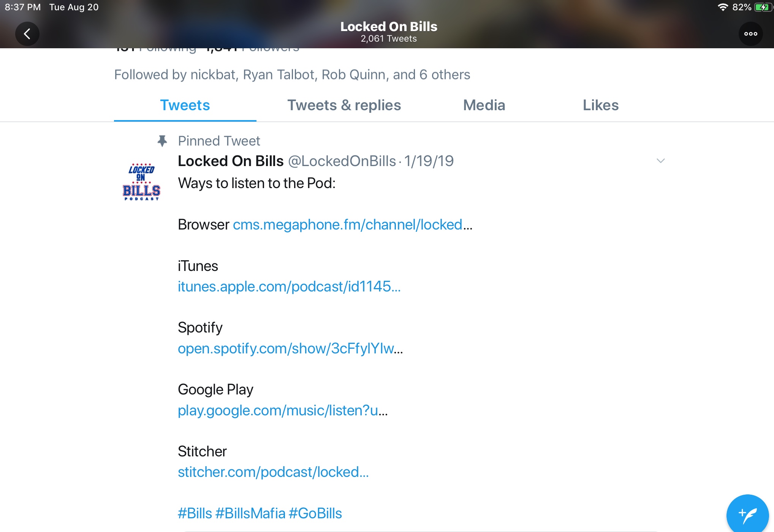Open the Locked On Bills podcast avatar
Image resolution: width=774 pixels, height=532 pixels.
(x=141, y=182)
